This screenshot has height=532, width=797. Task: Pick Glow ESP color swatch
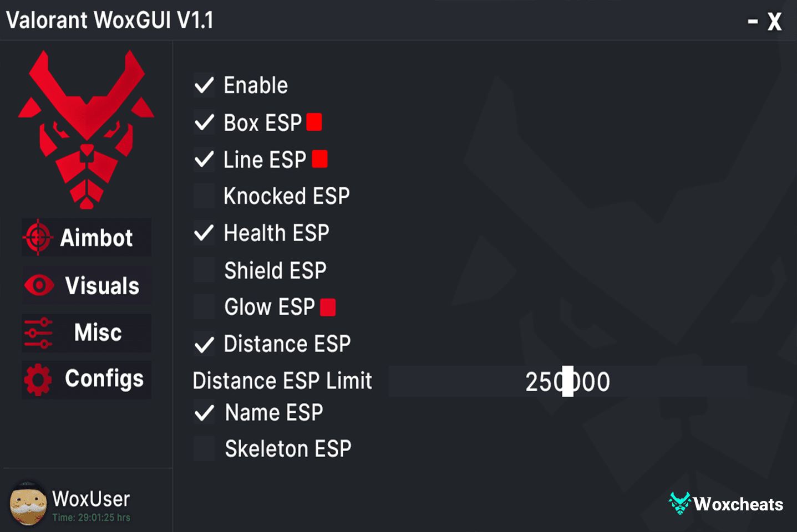click(328, 307)
